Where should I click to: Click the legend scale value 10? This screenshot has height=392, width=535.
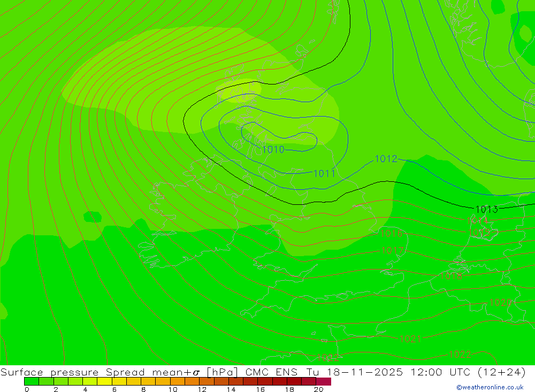[173, 389]
